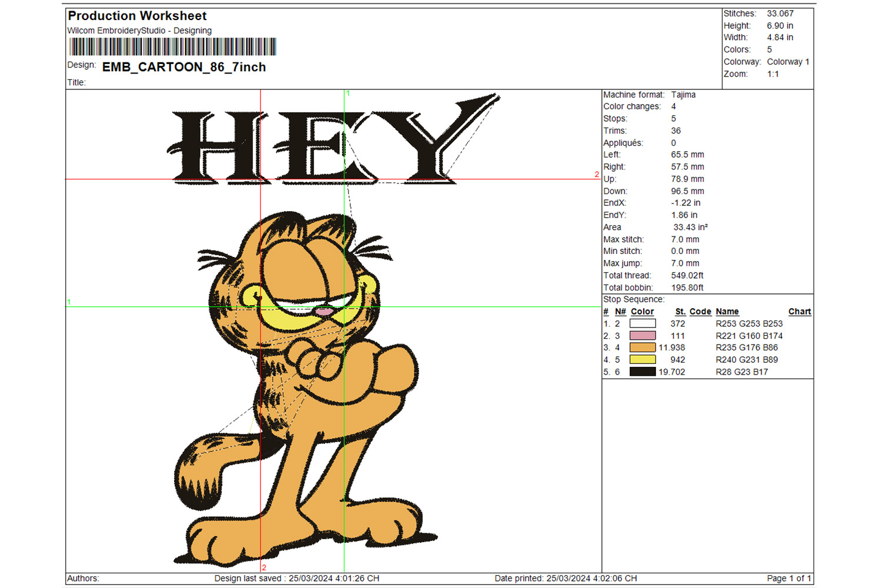The height and width of the screenshot is (588, 883).
Task: Click the pink color swatch in row 2
Action: click(x=642, y=336)
